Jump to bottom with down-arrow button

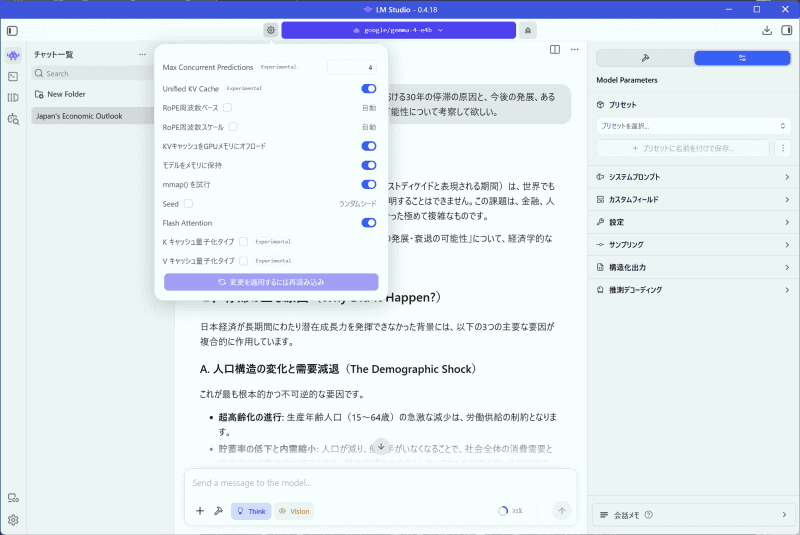(x=381, y=447)
